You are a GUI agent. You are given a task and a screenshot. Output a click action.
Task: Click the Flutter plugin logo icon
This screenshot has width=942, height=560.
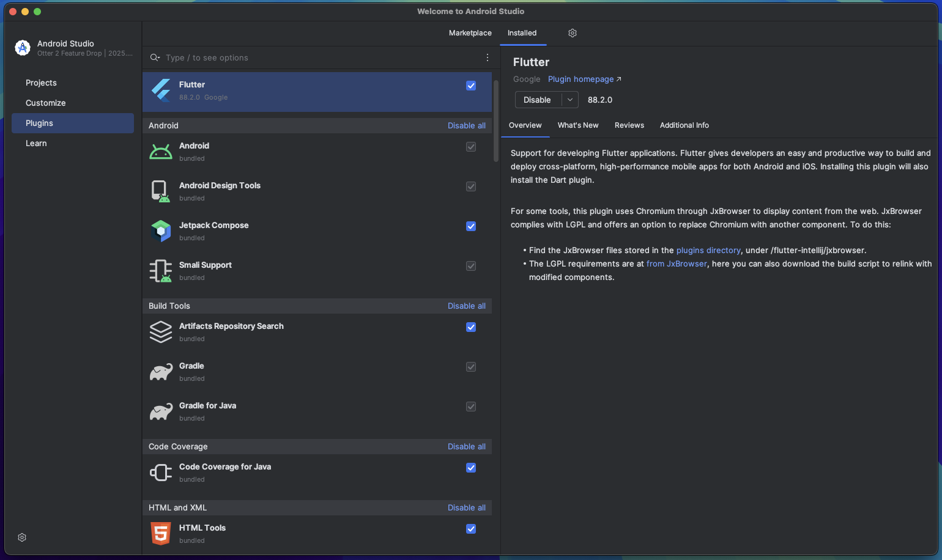coord(161,90)
